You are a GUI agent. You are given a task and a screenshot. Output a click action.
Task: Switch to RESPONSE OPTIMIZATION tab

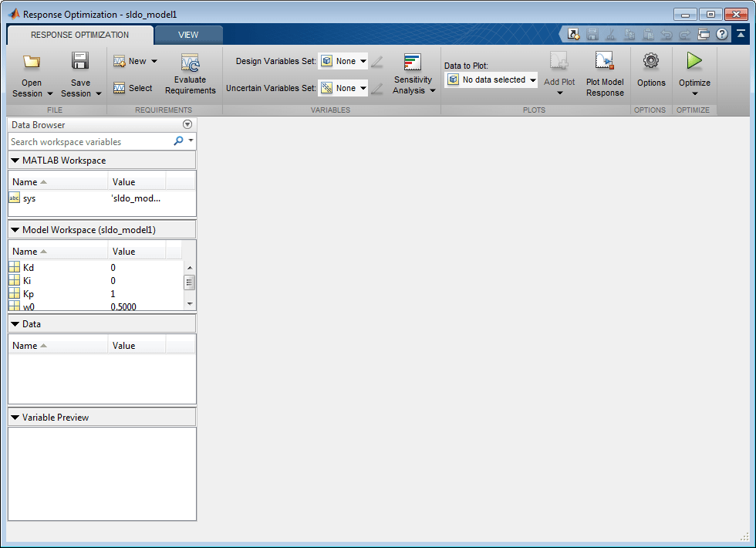[79, 35]
